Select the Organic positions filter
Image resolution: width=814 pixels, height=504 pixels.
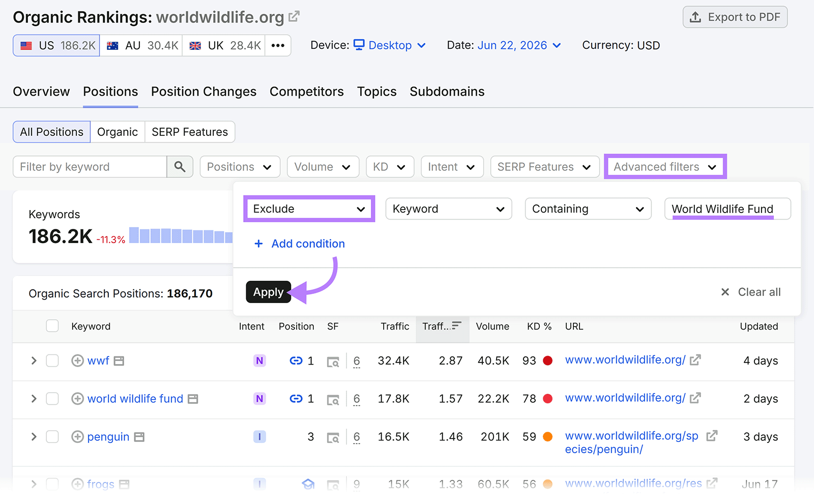pos(118,132)
